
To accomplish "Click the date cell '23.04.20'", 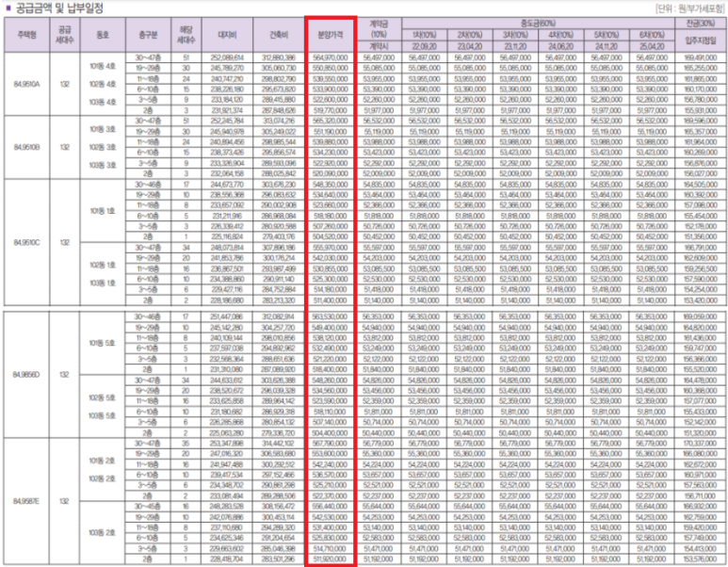I will 470,46.
